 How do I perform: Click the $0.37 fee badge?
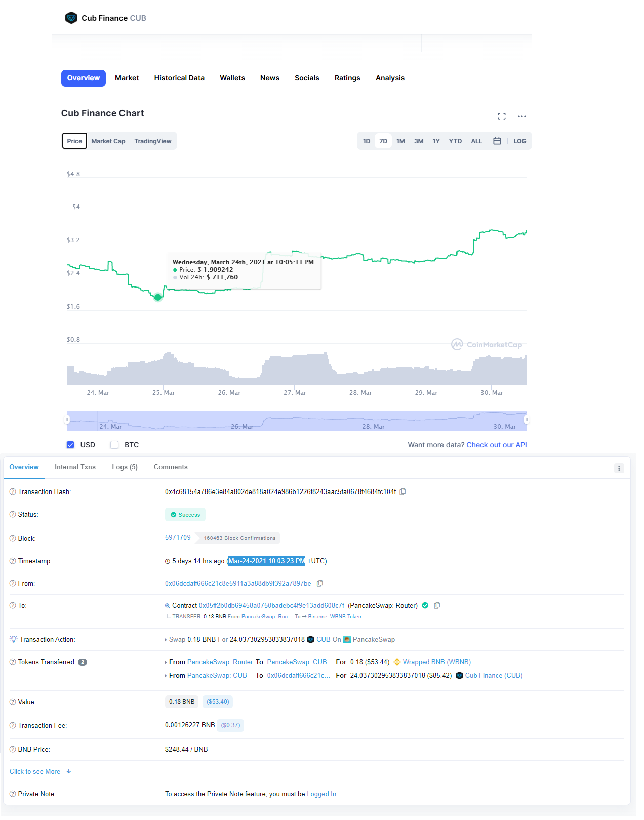[x=231, y=725]
